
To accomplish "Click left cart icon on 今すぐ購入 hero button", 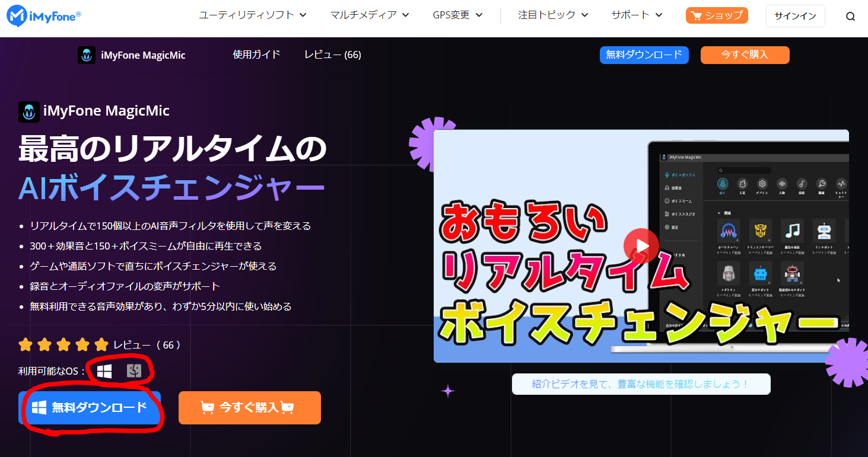I will (x=207, y=408).
